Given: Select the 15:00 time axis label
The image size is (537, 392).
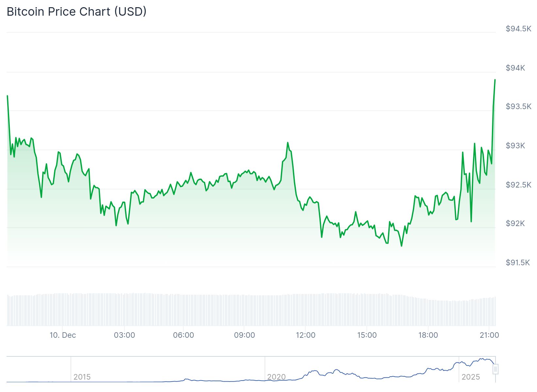Looking at the screenshot, I should (x=367, y=335).
